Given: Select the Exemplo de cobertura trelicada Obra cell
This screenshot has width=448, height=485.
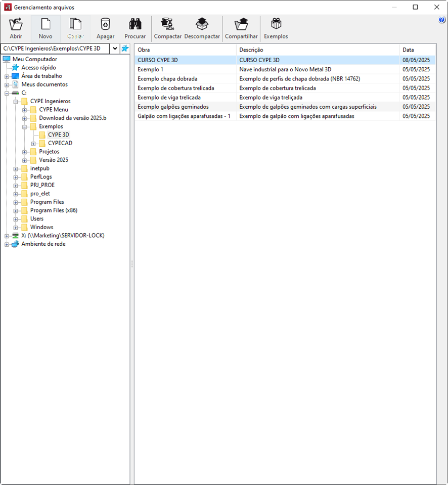Looking at the screenshot, I should tap(176, 88).
